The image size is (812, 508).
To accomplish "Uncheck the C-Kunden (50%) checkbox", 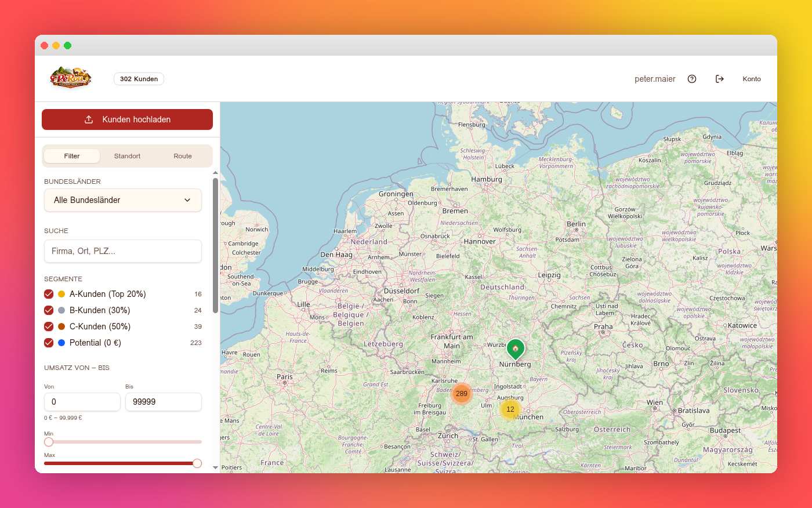I will (x=49, y=326).
